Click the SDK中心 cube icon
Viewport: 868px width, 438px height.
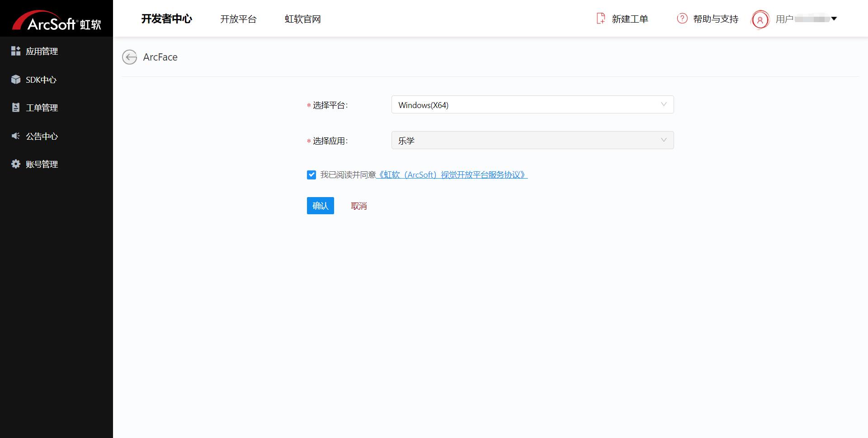pyautogui.click(x=16, y=80)
